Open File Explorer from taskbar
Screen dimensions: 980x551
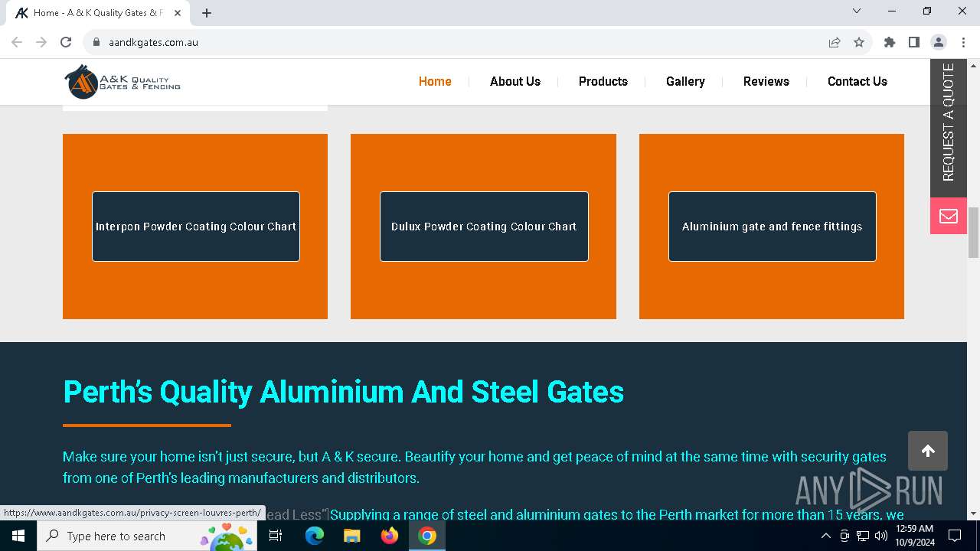coord(352,536)
